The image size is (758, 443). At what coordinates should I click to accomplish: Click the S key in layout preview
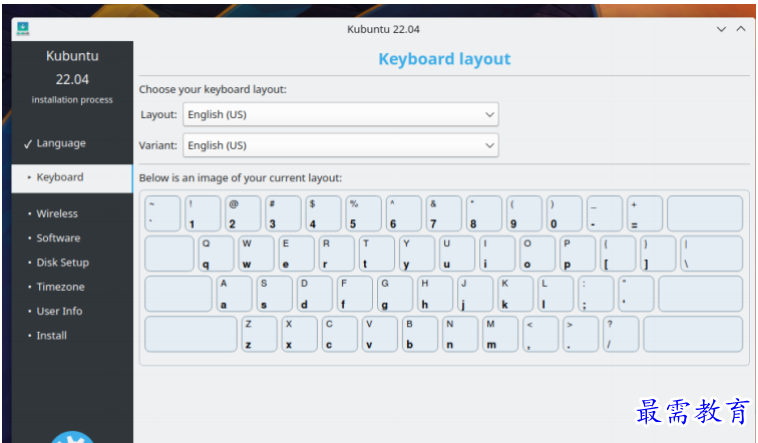pyautogui.click(x=275, y=294)
